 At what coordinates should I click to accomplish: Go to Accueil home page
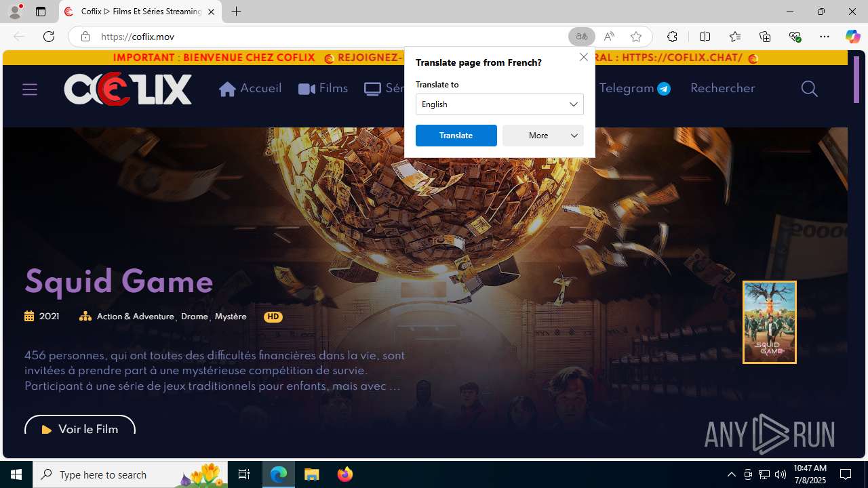(x=250, y=89)
